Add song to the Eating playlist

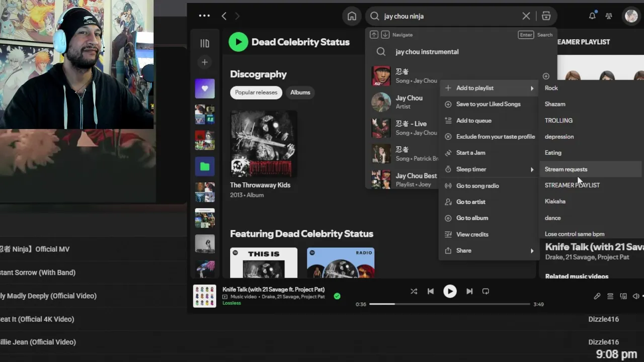591,153
